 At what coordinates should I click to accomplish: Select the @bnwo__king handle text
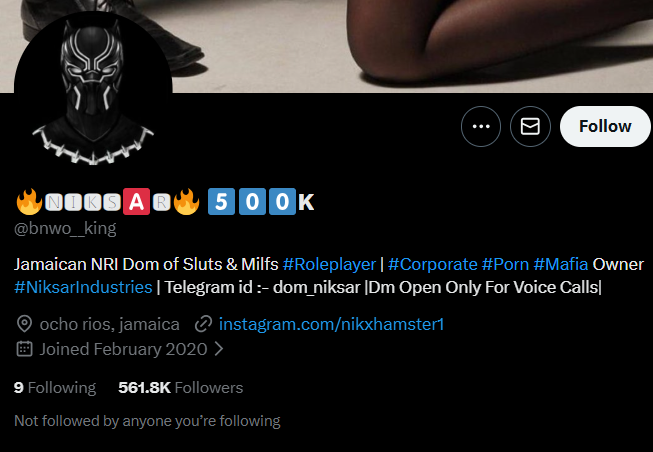[x=65, y=228]
